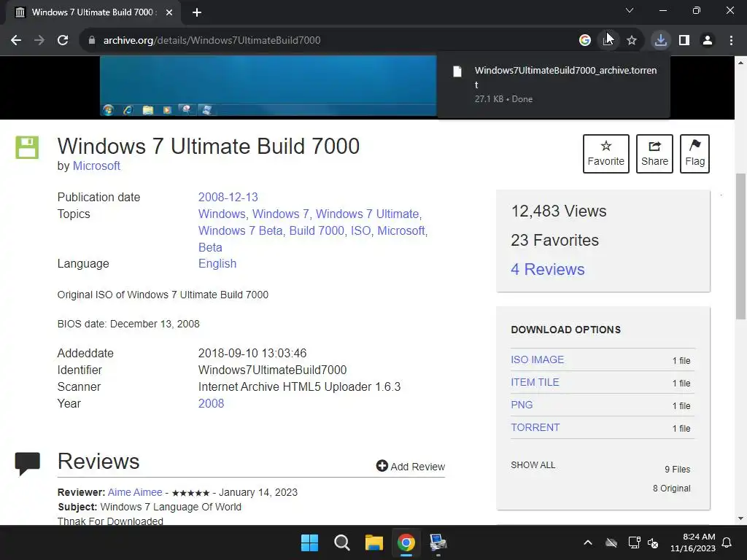
Task: Click the Reviews speech bubble icon
Action: [x=27, y=463]
